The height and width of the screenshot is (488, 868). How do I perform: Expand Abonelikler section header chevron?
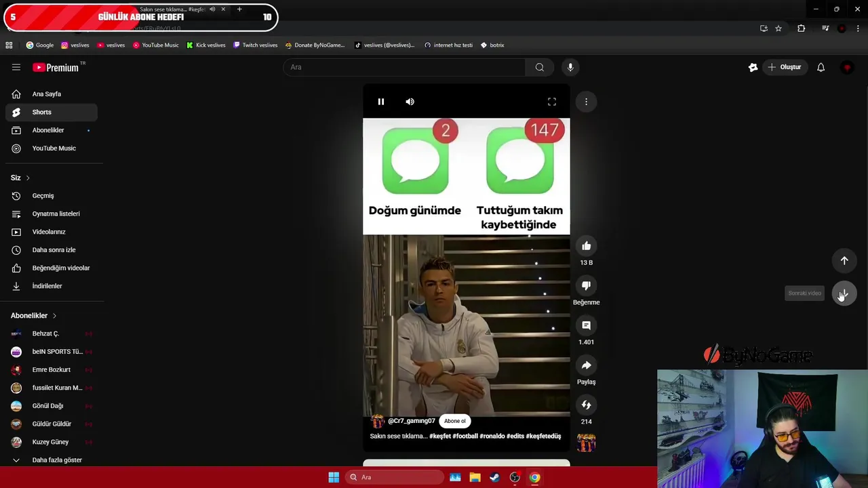54,316
